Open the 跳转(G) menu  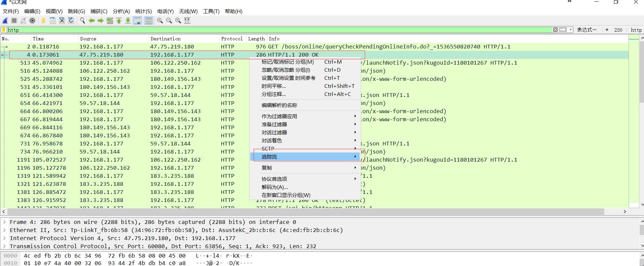pos(76,11)
